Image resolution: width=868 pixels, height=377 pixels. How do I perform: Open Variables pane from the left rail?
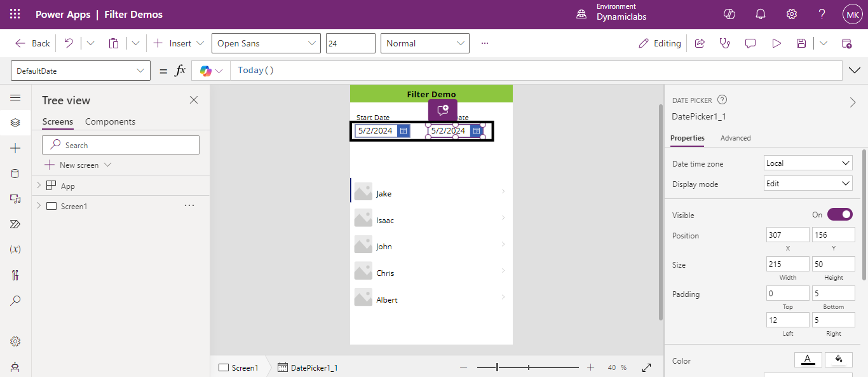pyautogui.click(x=15, y=249)
